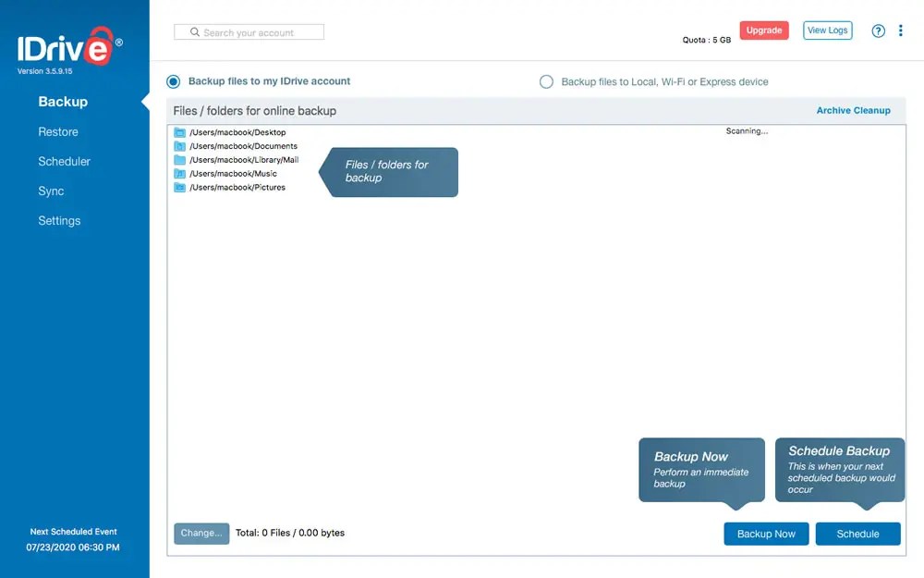Image resolution: width=924 pixels, height=578 pixels.
Task: Go to the Sync section
Action: 51,191
